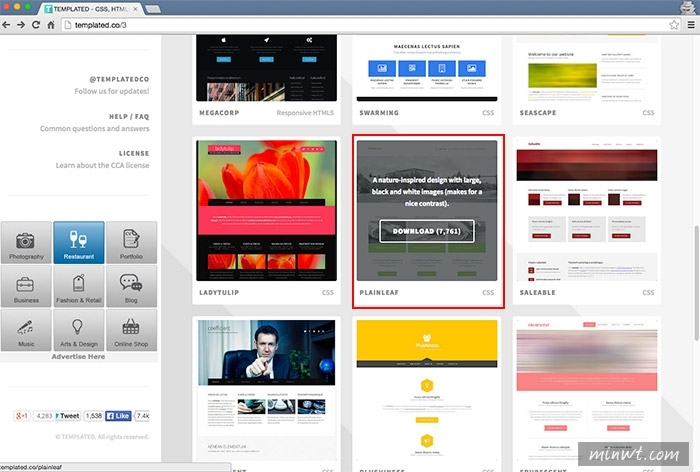Click the page vertical scrollbar thumb
700x472 pixels.
(x=696, y=283)
